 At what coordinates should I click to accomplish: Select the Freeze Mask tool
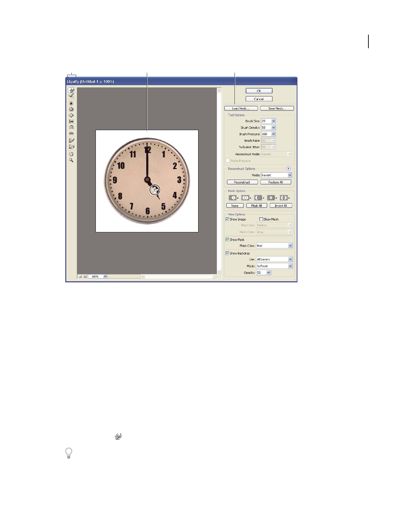[x=71, y=140]
